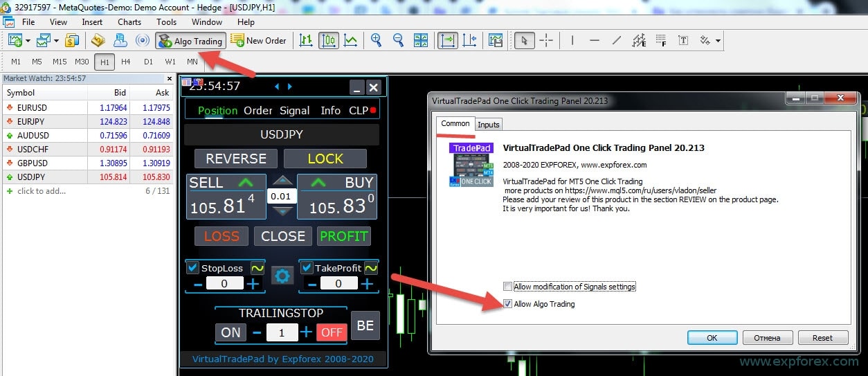Turn trailing stop OFF

tap(332, 332)
